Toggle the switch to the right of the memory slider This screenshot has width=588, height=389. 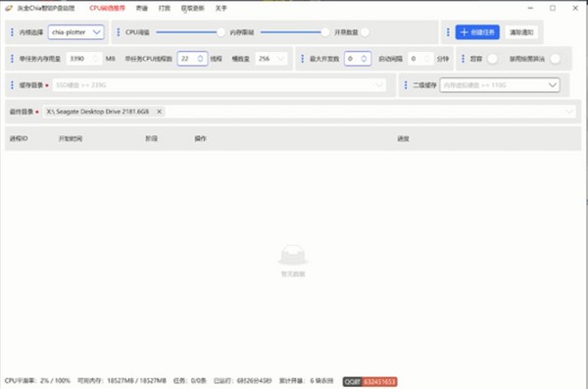[x=365, y=32]
